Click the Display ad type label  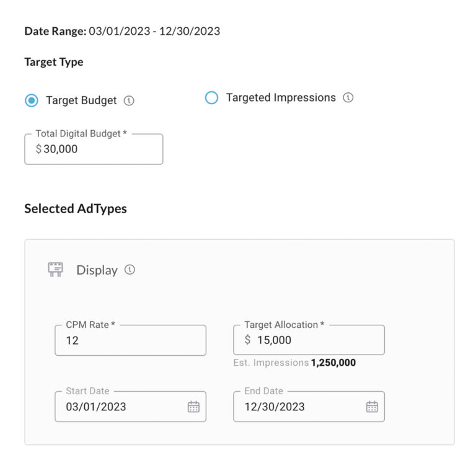[x=97, y=270]
